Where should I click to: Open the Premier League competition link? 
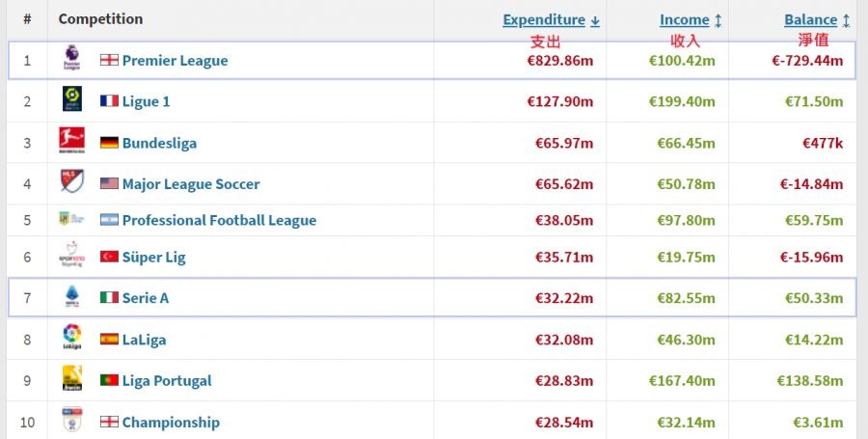175,61
